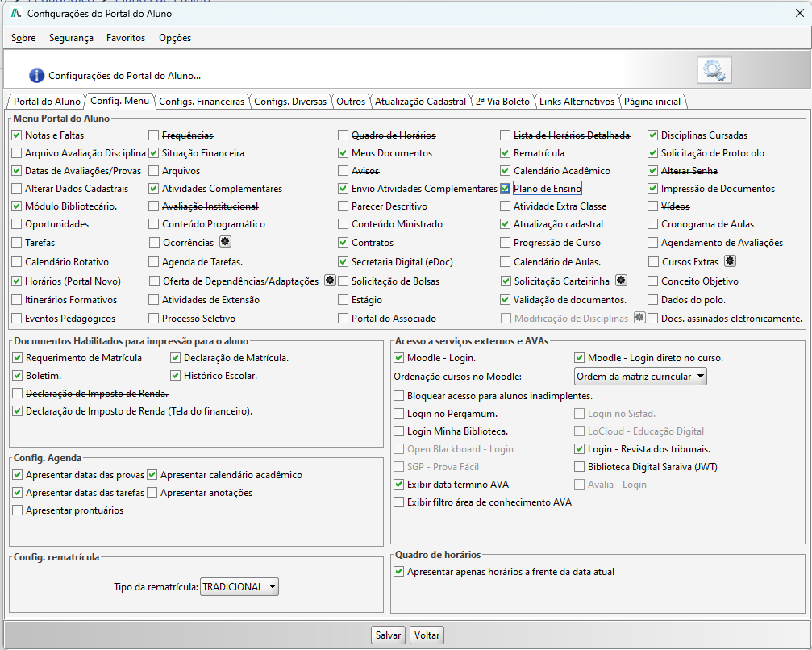Expand the Tipo da rematrícula dropdown
Image resolution: width=812 pixels, height=650 pixels.
[239, 587]
